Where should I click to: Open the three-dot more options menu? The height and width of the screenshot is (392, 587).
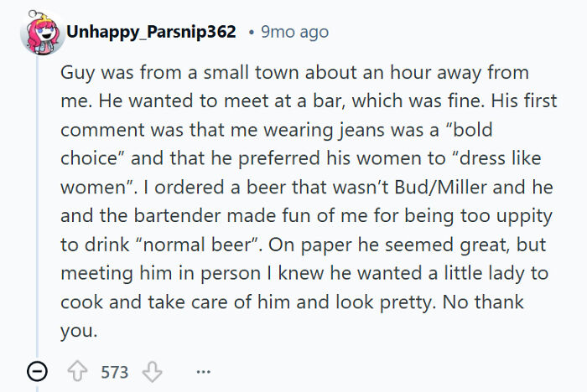pos(202,372)
